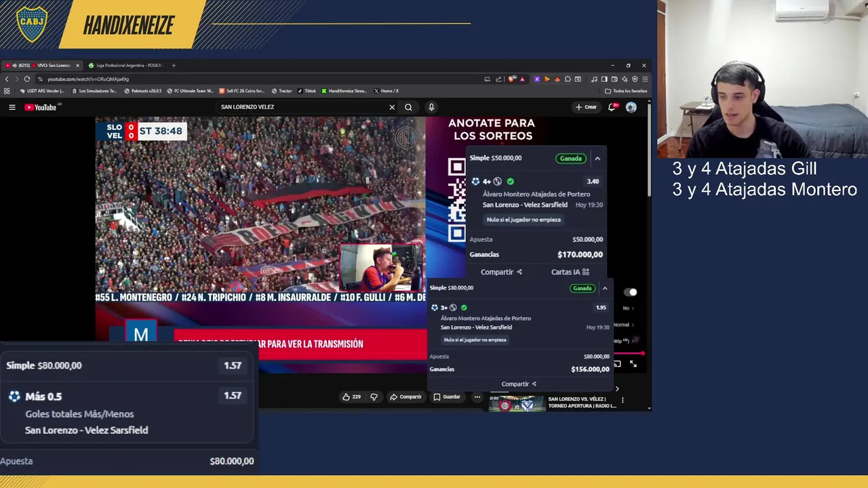Image resolution: width=868 pixels, height=488 pixels.
Task: Open the Tracker bookmark
Action: tap(282, 91)
